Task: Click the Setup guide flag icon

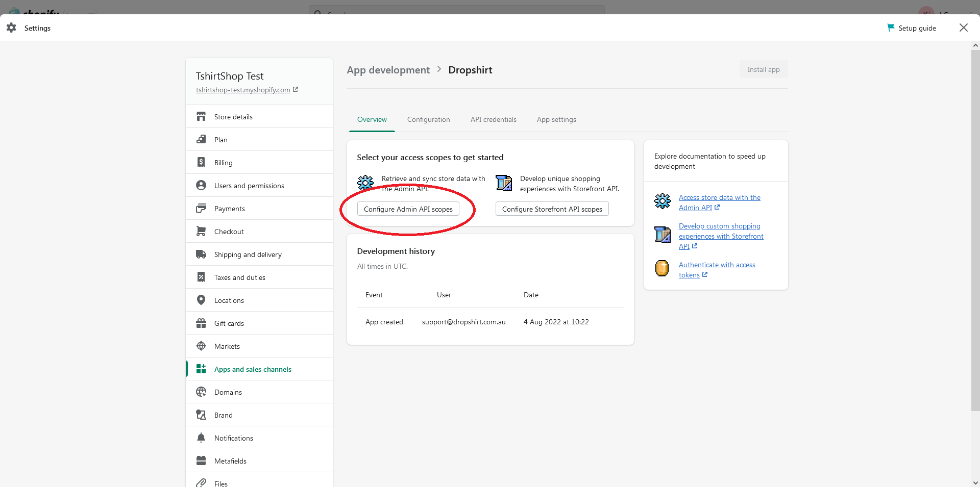Action: (891, 28)
